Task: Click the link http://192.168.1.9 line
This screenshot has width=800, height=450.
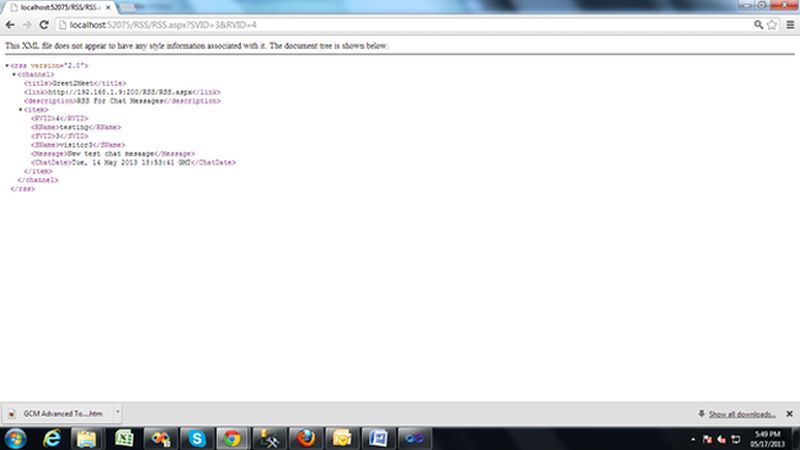Action: (x=122, y=92)
